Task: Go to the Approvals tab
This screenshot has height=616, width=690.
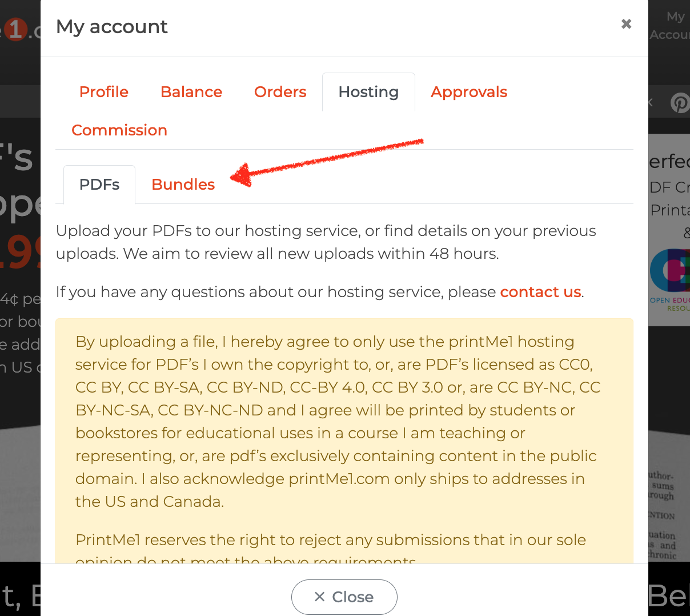Action: pyautogui.click(x=469, y=92)
